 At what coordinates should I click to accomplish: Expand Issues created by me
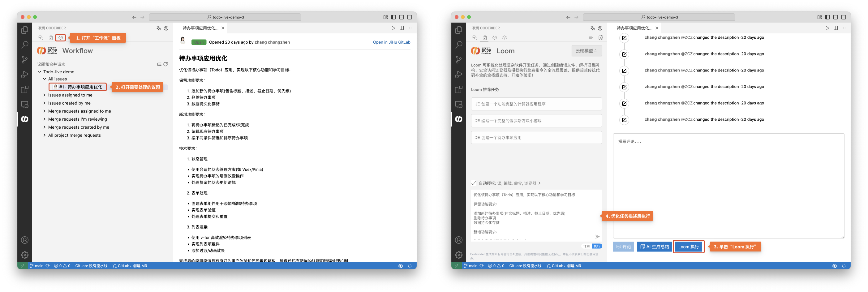pyautogui.click(x=45, y=103)
